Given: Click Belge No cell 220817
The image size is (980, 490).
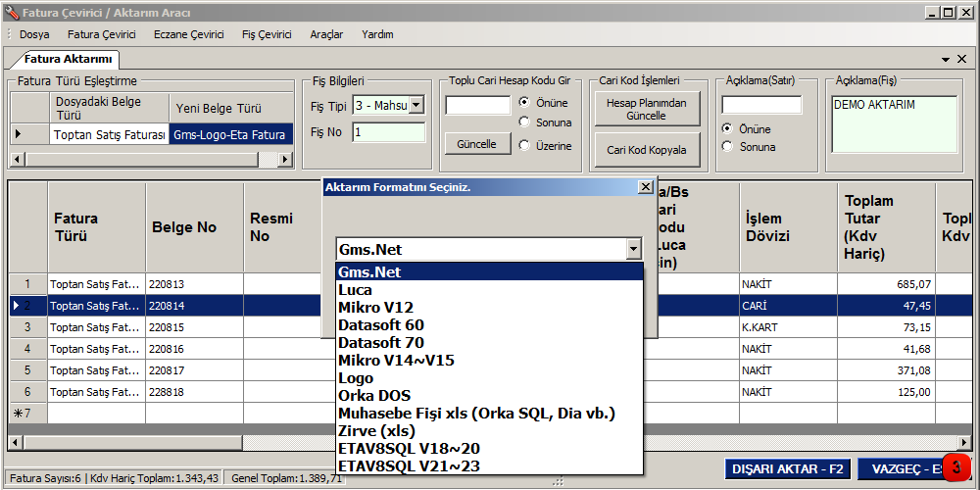Looking at the screenshot, I should (x=195, y=370).
